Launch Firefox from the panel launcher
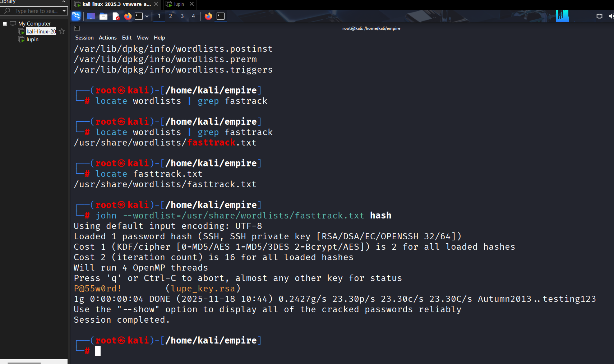The image size is (614, 364). [x=128, y=16]
